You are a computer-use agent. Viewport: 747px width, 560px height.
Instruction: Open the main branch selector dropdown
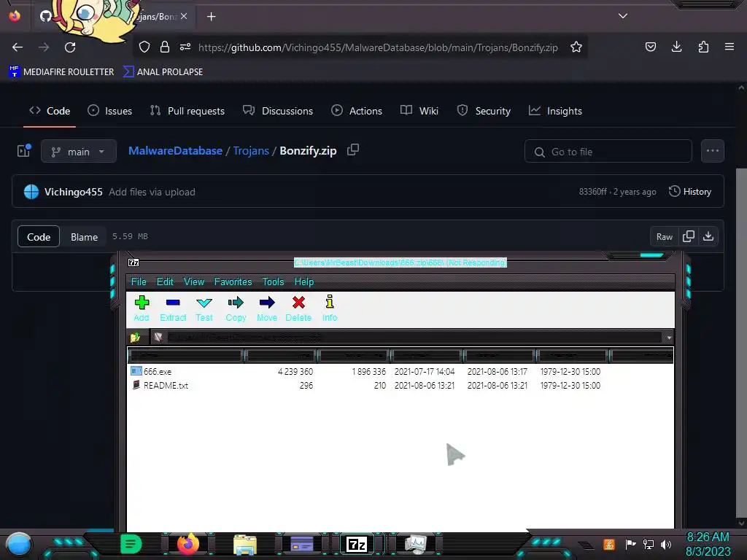[79, 152]
